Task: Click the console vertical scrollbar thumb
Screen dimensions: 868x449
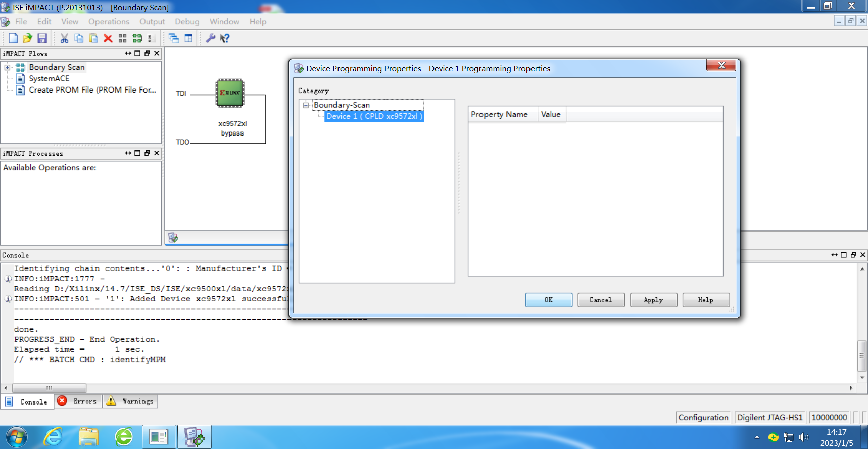Action: pyautogui.click(x=862, y=356)
